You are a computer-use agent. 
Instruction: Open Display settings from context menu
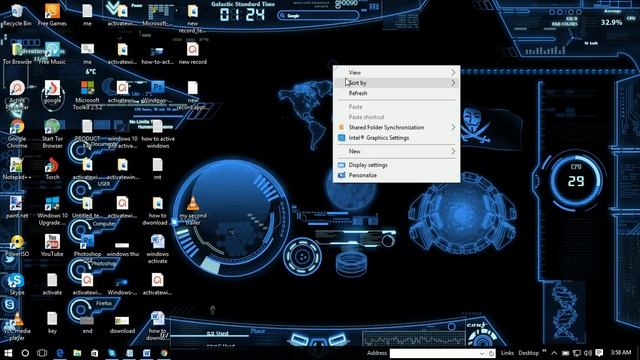(x=397, y=165)
